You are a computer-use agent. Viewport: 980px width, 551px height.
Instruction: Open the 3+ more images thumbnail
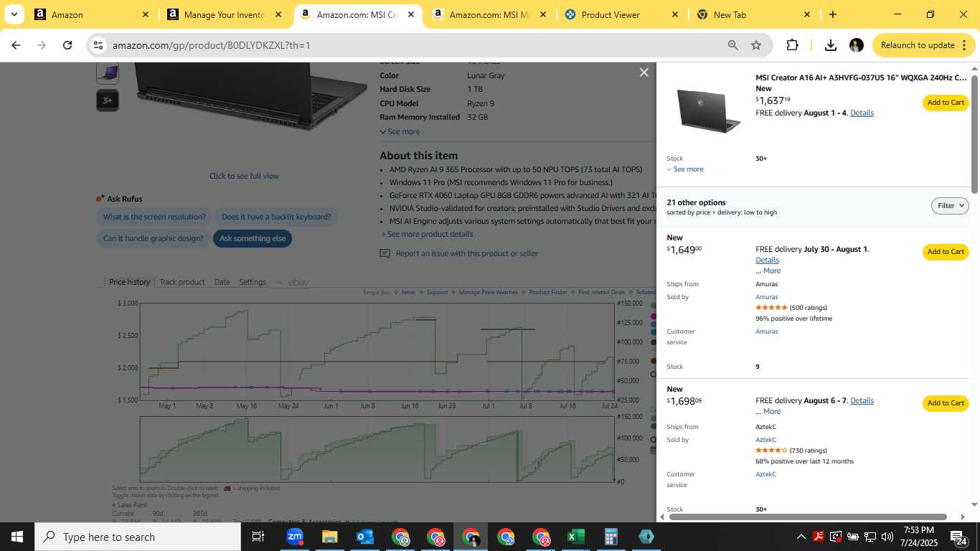tap(108, 100)
